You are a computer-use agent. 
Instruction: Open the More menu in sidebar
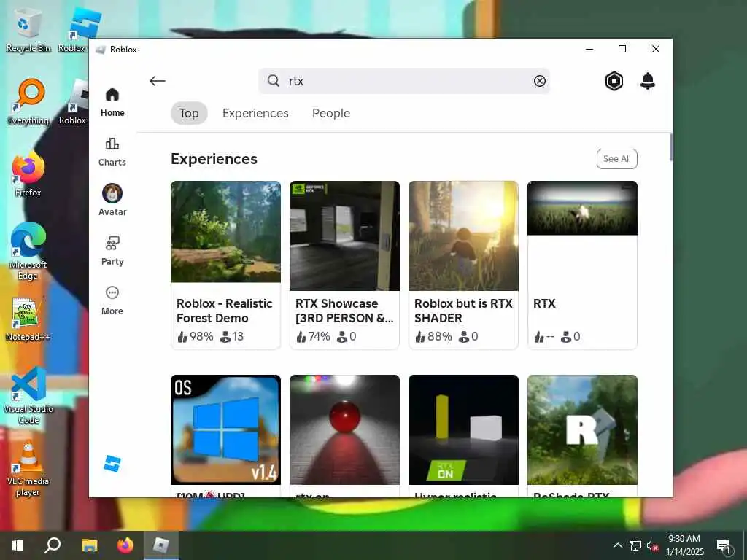[x=112, y=300]
